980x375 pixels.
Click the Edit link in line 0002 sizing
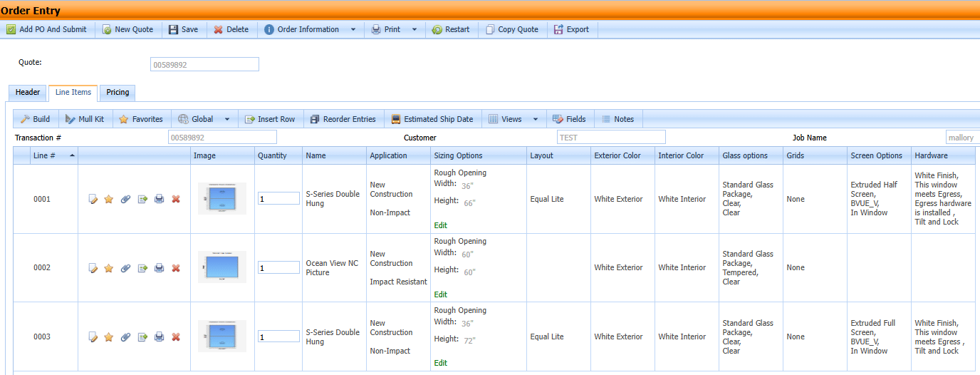point(441,294)
